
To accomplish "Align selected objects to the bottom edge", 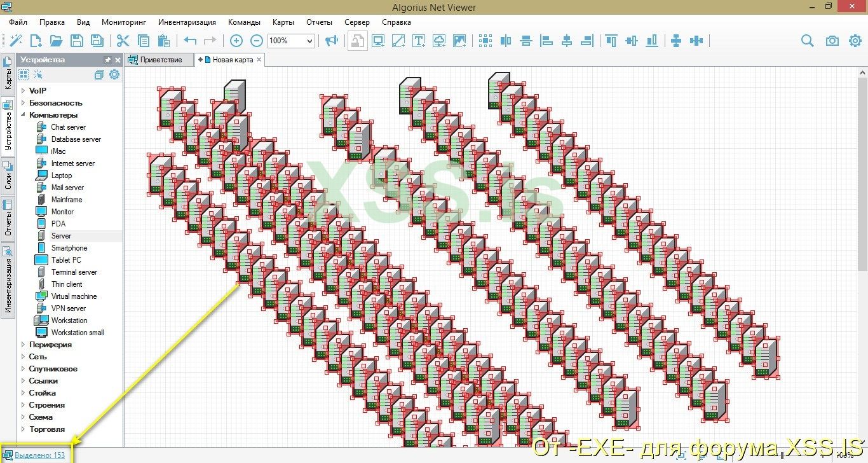I will click(652, 41).
